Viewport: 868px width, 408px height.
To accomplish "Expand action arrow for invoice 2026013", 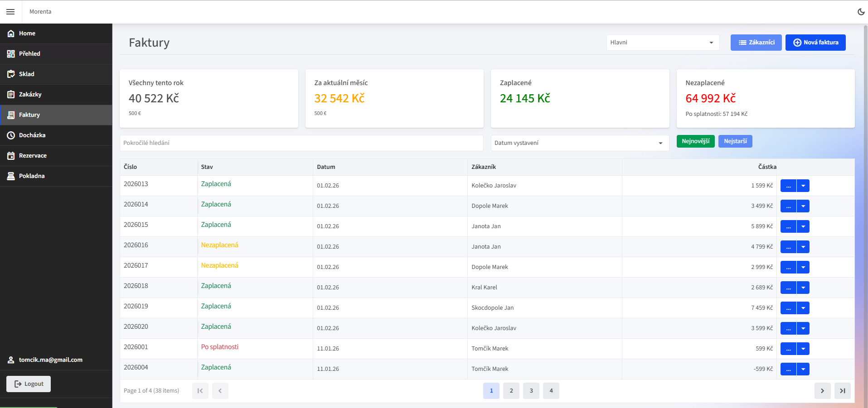I will pos(803,186).
